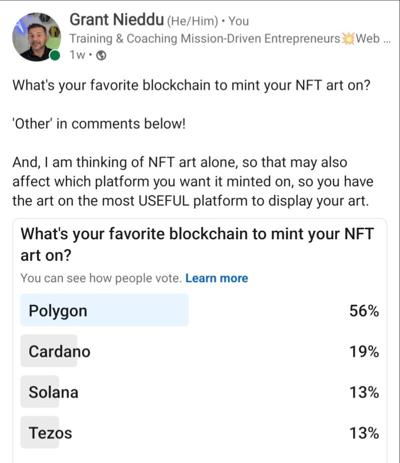Open the Learn more link
This screenshot has height=463, width=400.
pyautogui.click(x=217, y=278)
